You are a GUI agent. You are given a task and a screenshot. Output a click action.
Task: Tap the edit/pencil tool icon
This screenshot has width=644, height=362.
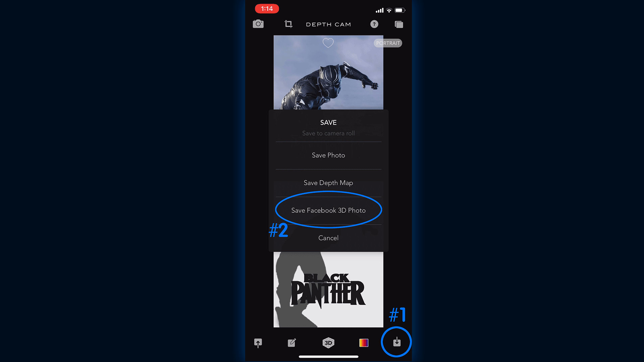click(x=292, y=343)
